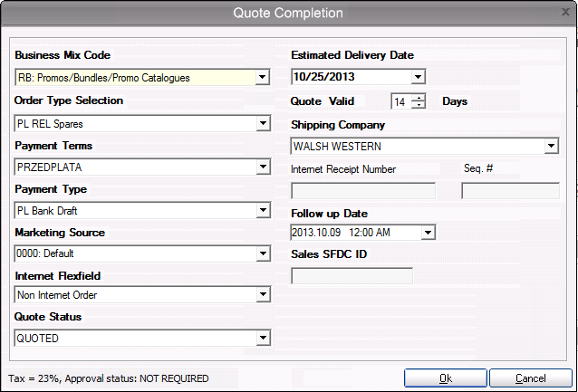Image resolution: width=578 pixels, height=392 pixels.
Task: Increase Quote Valid days with up arrow
Action: [x=419, y=98]
